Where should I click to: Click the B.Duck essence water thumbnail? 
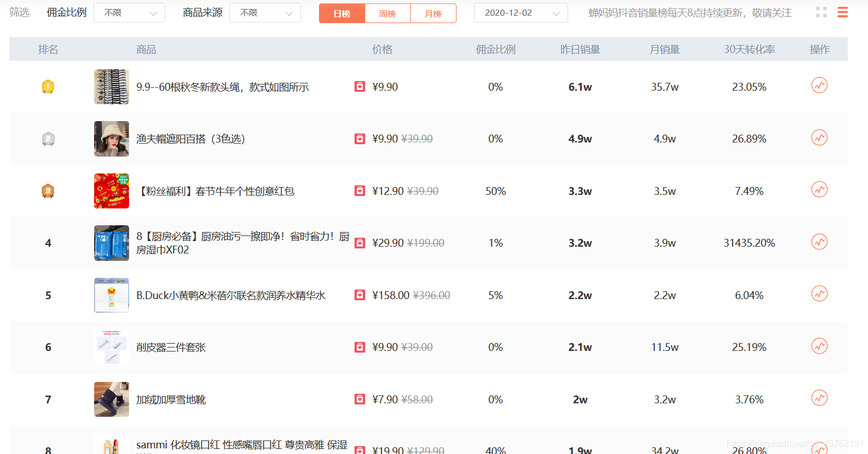point(112,295)
